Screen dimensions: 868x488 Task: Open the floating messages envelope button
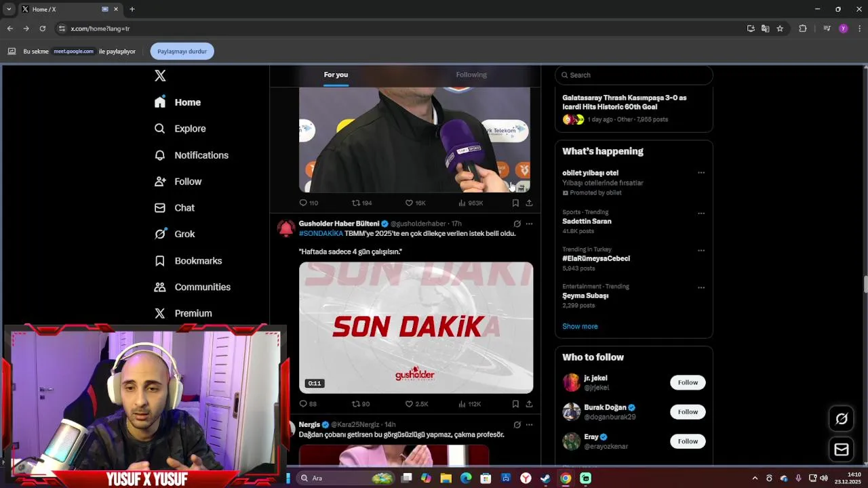pyautogui.click(x=842, y=449)
